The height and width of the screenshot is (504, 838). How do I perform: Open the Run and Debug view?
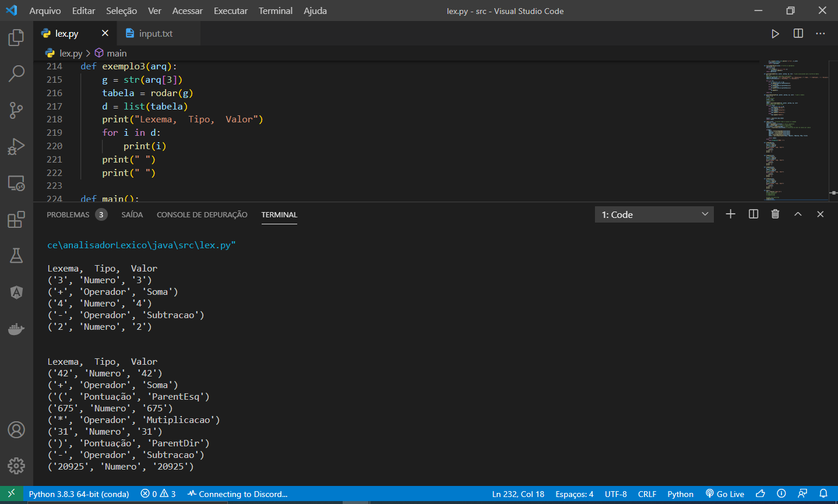click(x=16, y=146)
